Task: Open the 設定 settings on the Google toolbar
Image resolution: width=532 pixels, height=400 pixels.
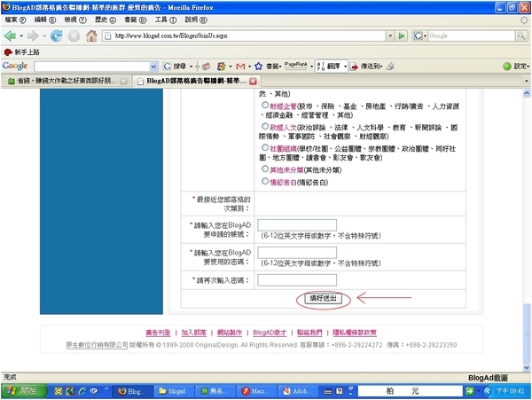Action: [516, 67]
